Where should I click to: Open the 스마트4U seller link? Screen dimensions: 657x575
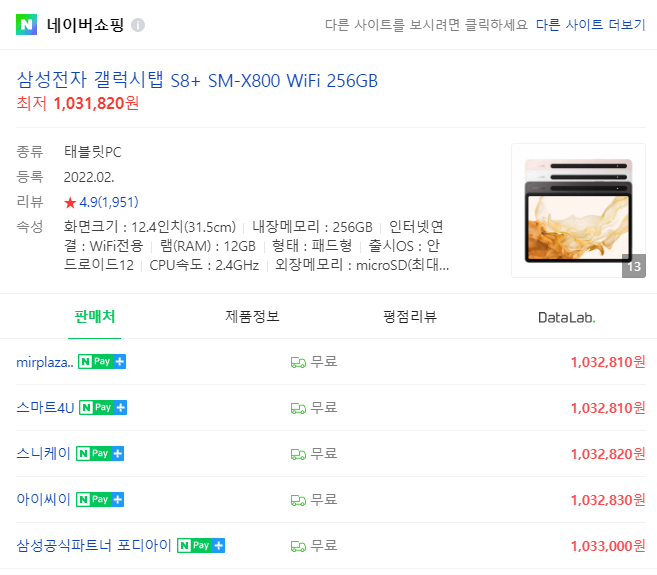tap(45, 407)
